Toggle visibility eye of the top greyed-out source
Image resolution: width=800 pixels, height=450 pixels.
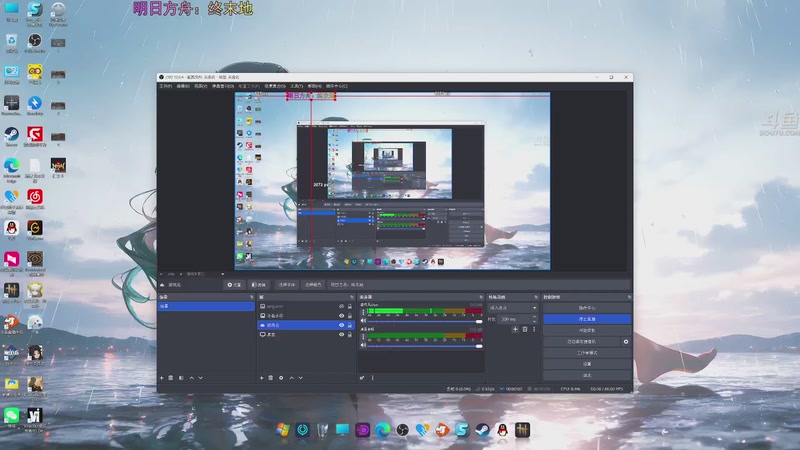point(341,307)
